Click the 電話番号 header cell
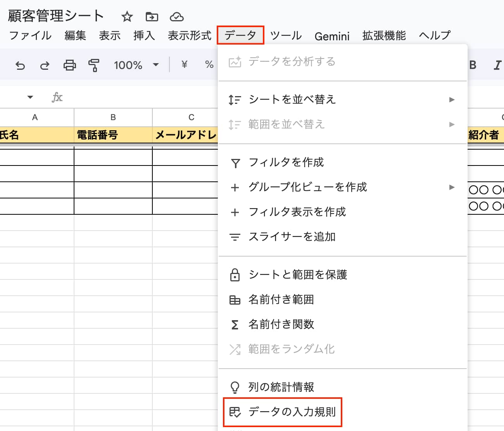The height and width of the screenshot is (431, 504). coord(113,135)
